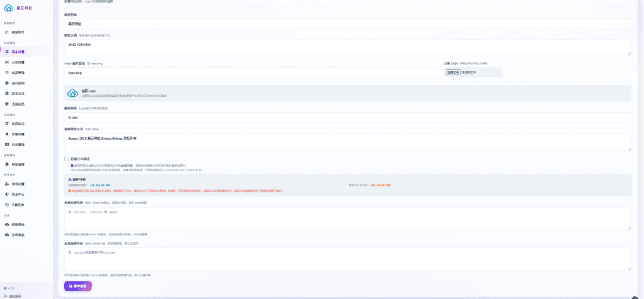
Task: Click the v1.0.0 version text
Action: click(x=10, y=288)
